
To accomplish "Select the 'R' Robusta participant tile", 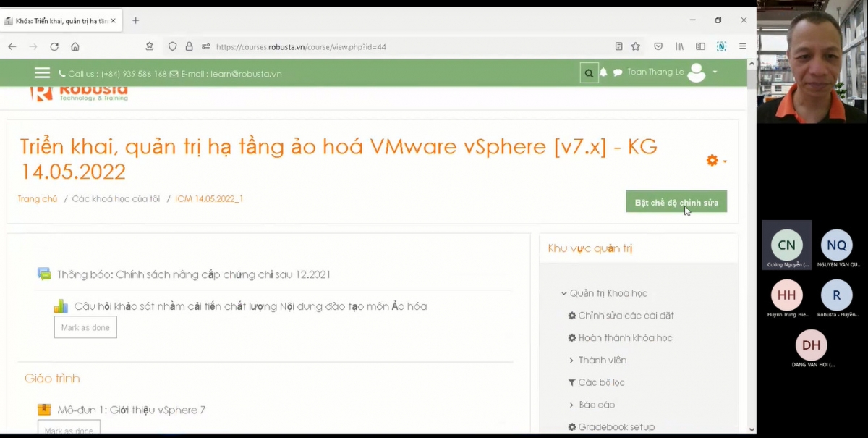I will (837, 295).
